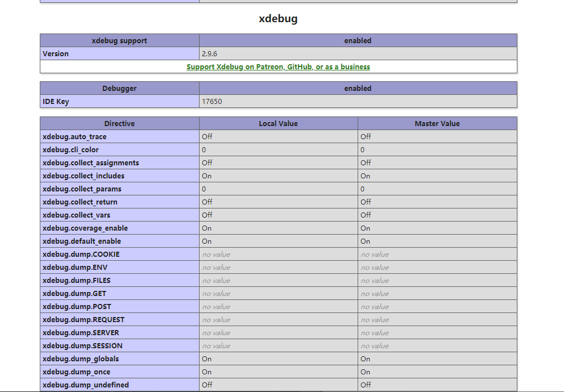Screen dimensions: 564x392
Task: Select xdebug.dump.ENV directive name
Action: click(x=75, y=268)
